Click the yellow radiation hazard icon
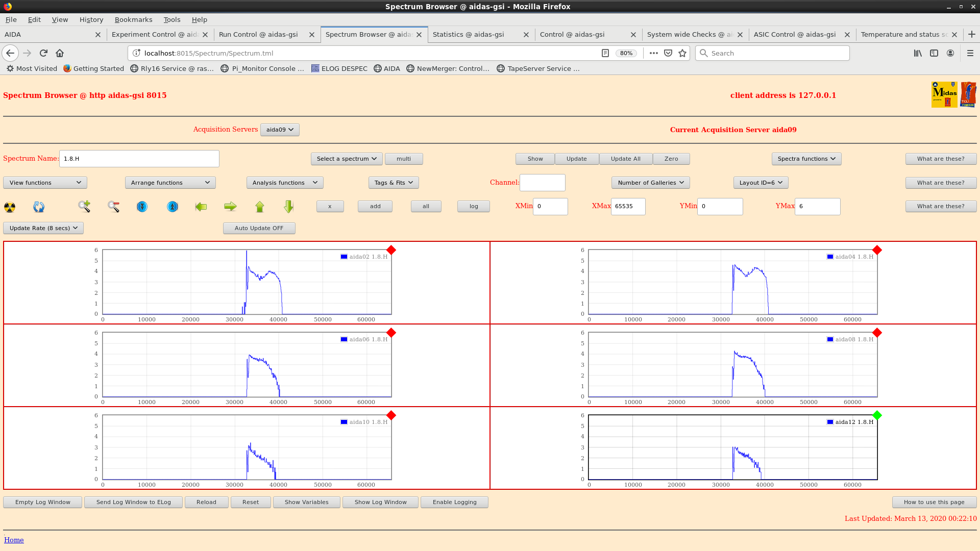This screenshot has height=551, width=980. coord(10,207)
